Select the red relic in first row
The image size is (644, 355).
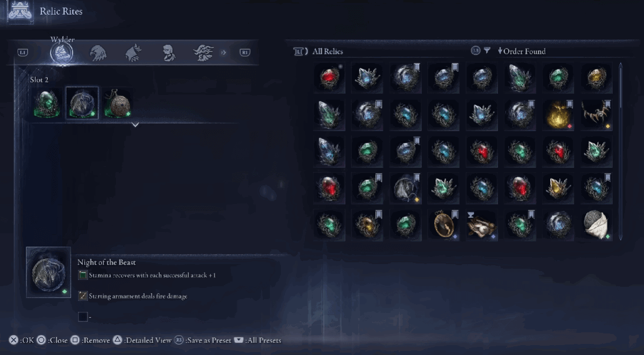coord(329,78)
